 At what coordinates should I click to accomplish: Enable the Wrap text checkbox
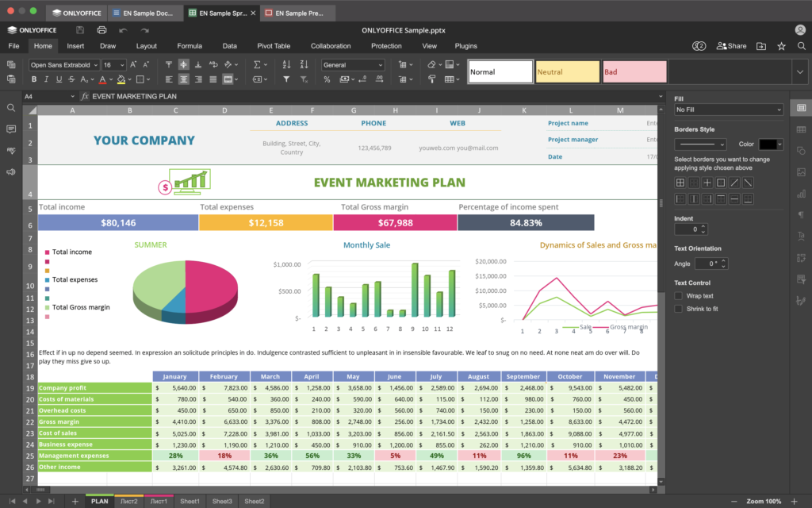tap(679, 296)
